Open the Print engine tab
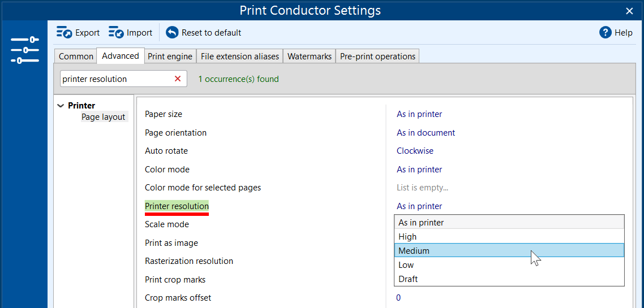 tap(170, 57)
